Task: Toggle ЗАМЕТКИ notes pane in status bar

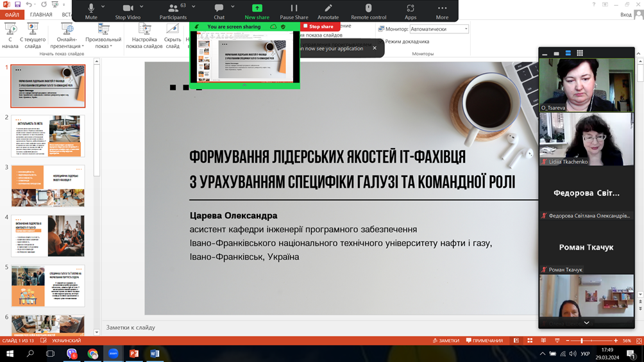Action: pyautogui.click(x=445, y=341)
